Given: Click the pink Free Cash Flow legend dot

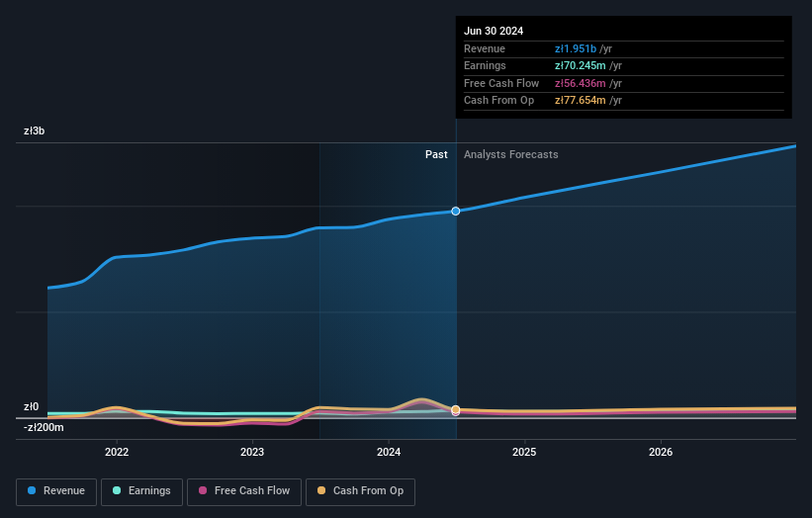Looking at the screenshot, I should coord(203,490).
